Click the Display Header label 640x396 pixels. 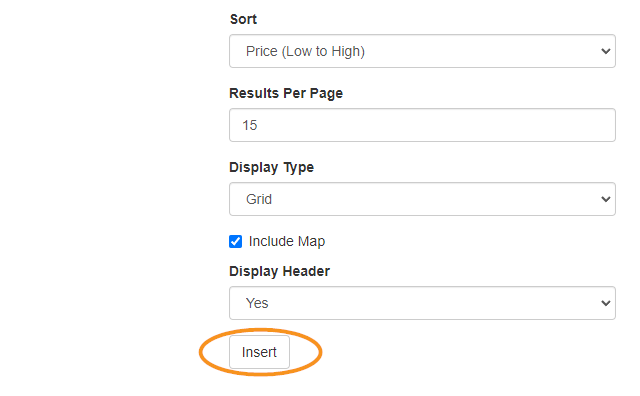coord(279,271)
